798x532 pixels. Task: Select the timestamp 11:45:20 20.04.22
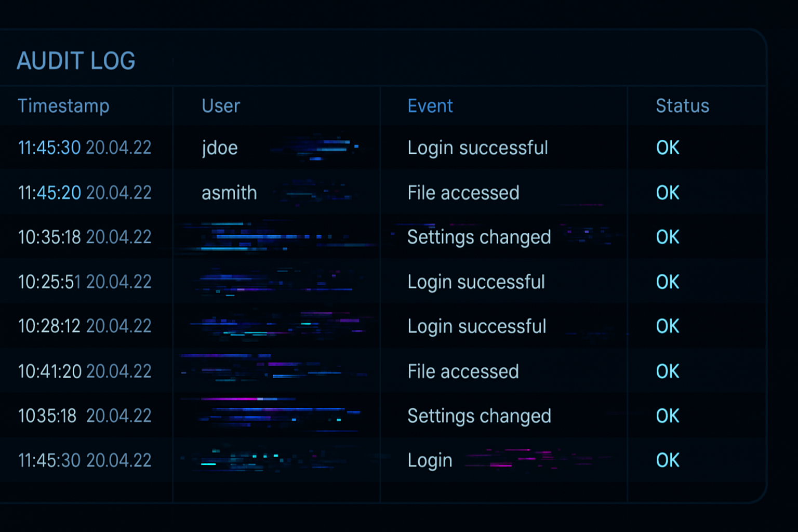click(x=85, y=193)
